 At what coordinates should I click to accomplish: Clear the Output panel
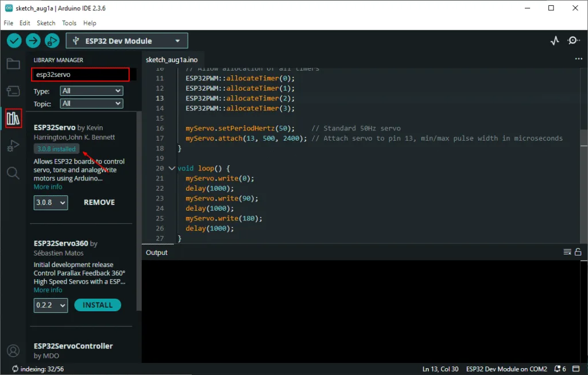pos(567,252)
